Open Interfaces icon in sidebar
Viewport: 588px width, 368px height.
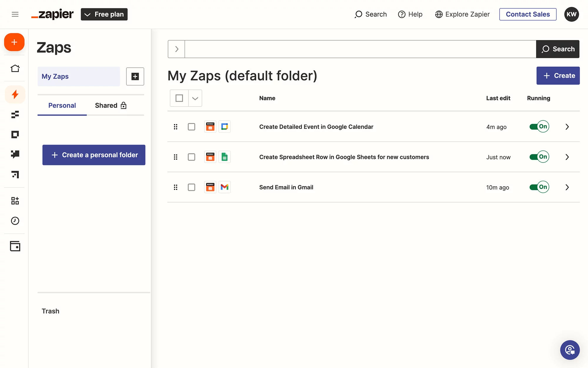tap(15, 135)
